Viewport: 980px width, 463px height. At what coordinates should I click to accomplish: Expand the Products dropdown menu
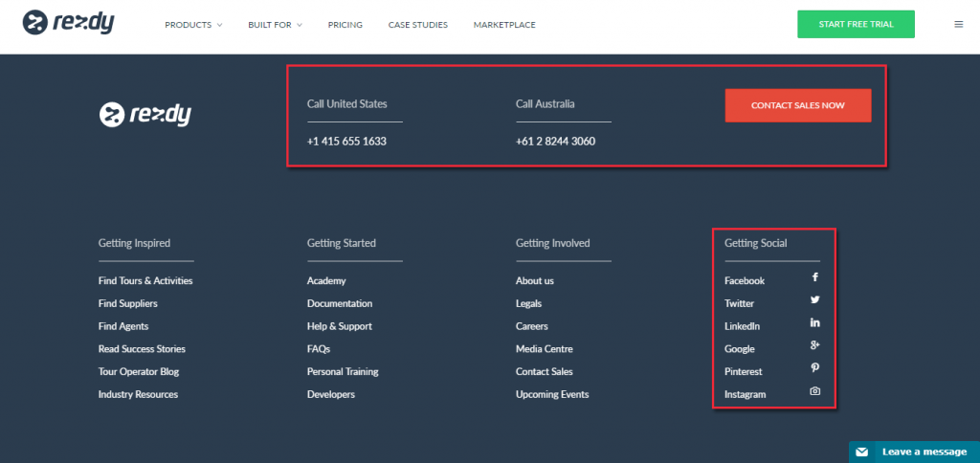pyautogui.click(x=193, y=25)
